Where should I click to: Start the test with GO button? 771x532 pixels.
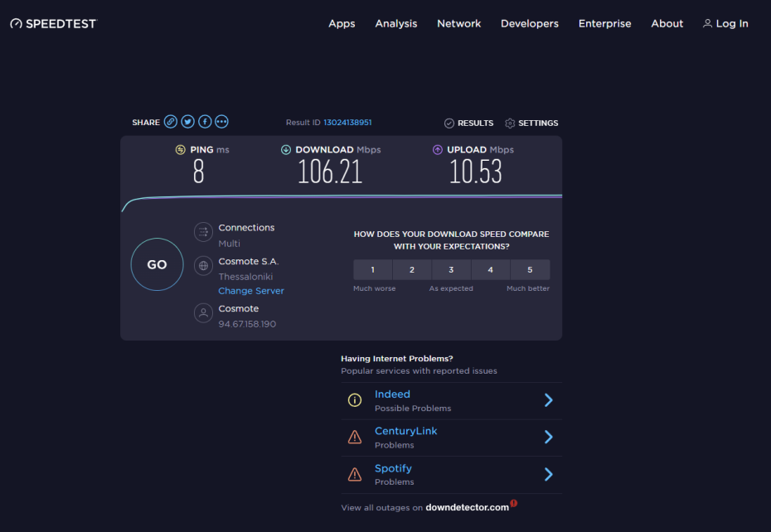click(x=157, y=264)
